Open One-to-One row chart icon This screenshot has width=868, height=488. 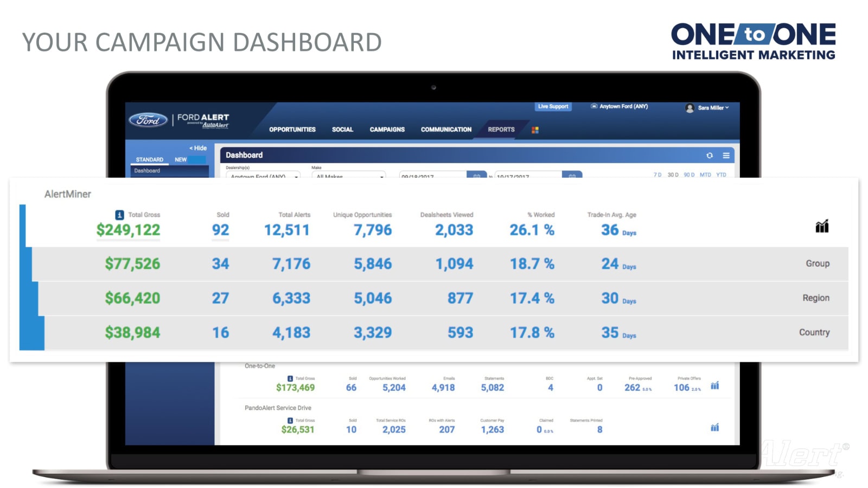[x=715, y=386]
